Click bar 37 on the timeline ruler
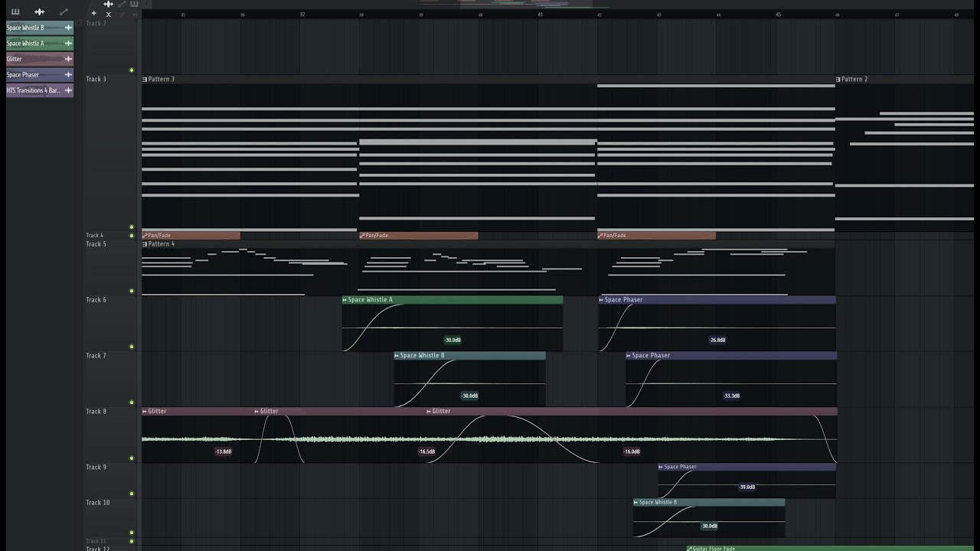This screenshot has width=980, height=551. [302, 15]
